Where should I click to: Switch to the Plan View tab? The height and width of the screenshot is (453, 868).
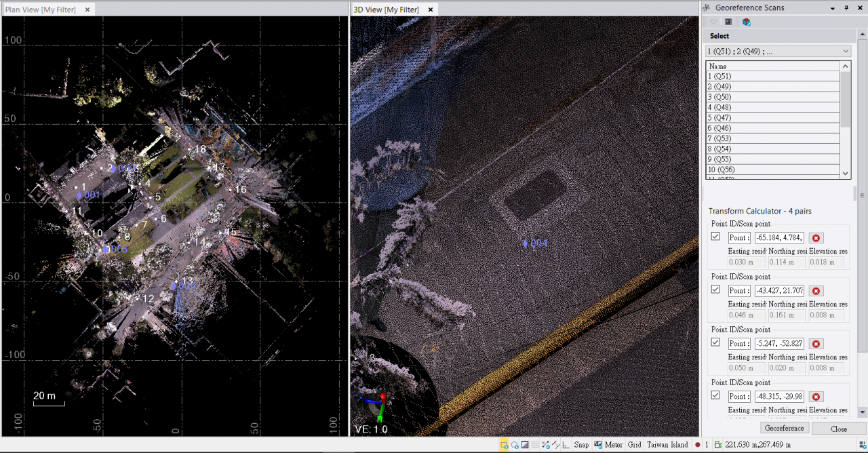click(41, 9)
